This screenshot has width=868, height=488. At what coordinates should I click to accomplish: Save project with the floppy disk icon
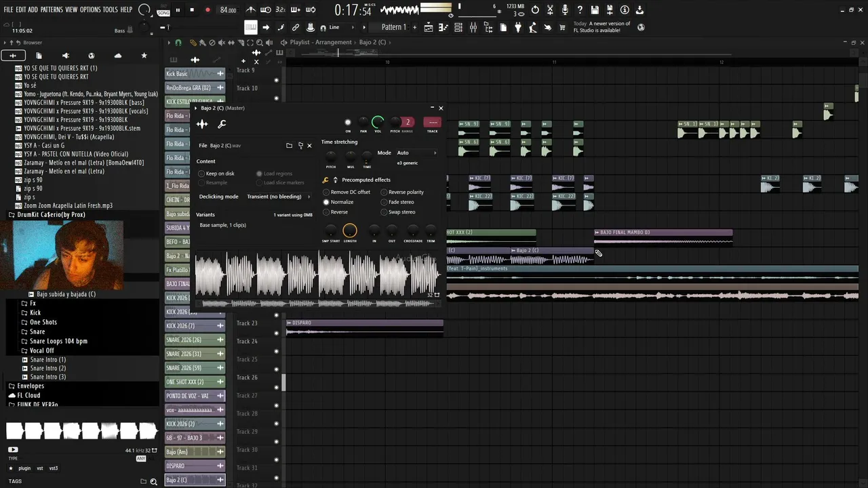595,10
